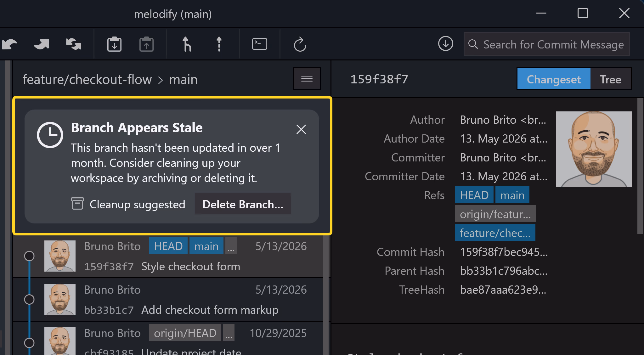This screenshot has height=355, width=644.
Task: Click the Commit Hash value 159f38f7bec945...
Action: click(504, 252)
